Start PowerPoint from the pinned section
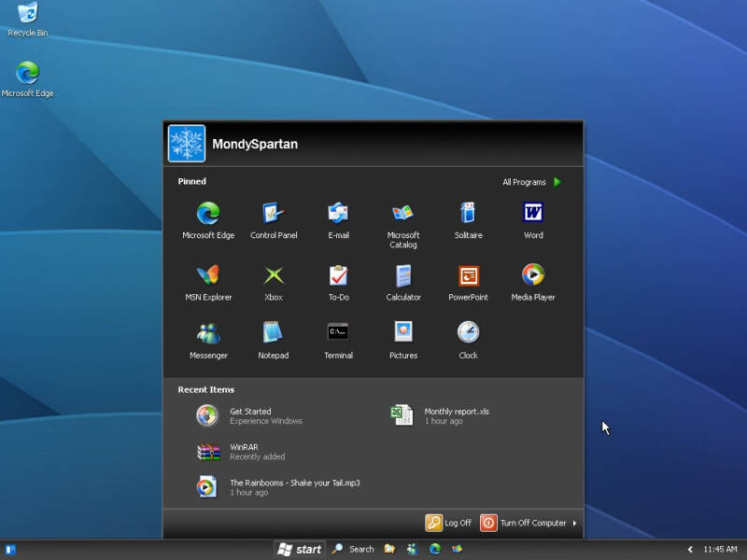The width and height of the screenshot is (747, 560). pos(467,280)
